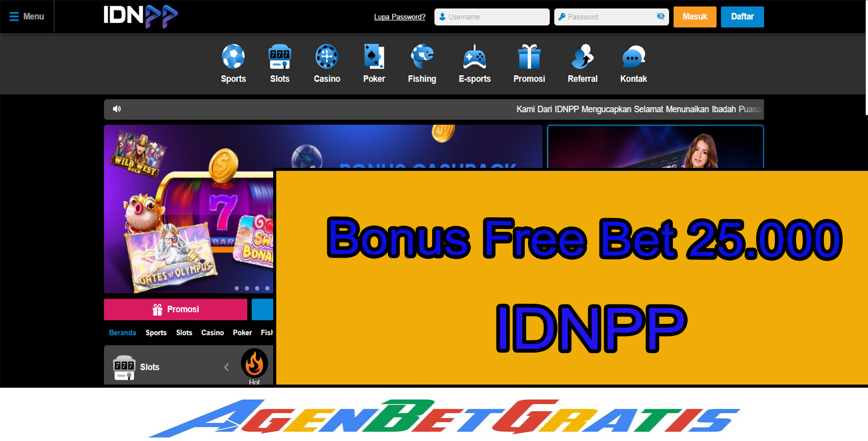Switch to the Sports tab below banner
The height and width of the screenshot is (441, 868).
(156, 332)
